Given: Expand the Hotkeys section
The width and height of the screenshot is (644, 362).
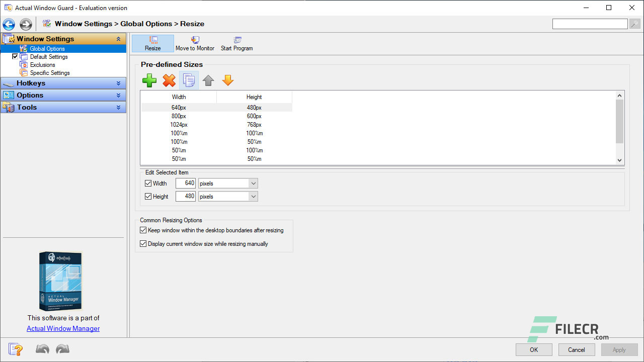Looking at the screenshot, I should coord(118,83).
